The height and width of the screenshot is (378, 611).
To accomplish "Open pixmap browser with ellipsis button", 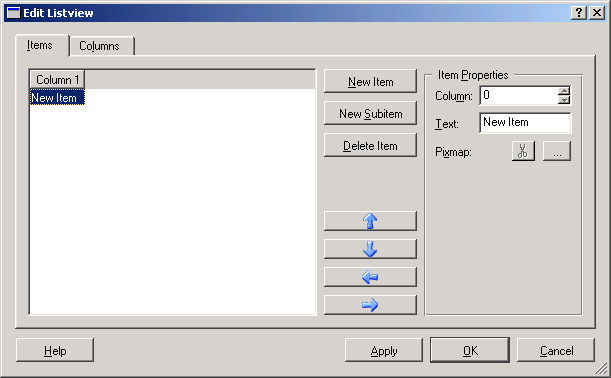I will 557,151.
